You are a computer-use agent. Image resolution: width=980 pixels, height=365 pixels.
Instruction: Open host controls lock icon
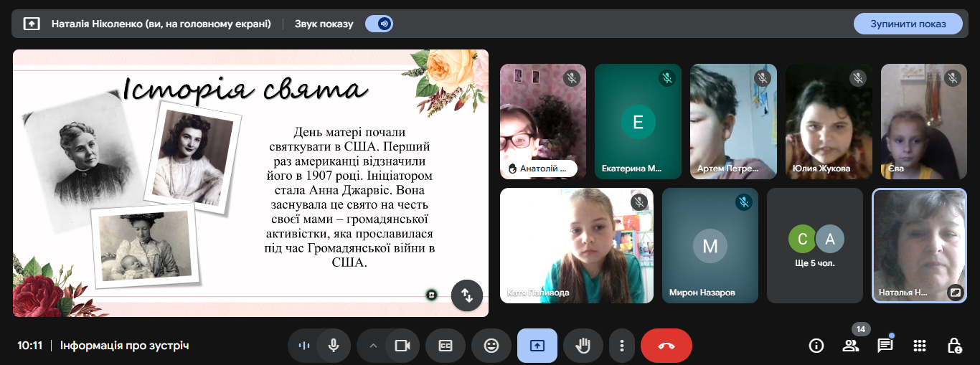tap(954, 346)
